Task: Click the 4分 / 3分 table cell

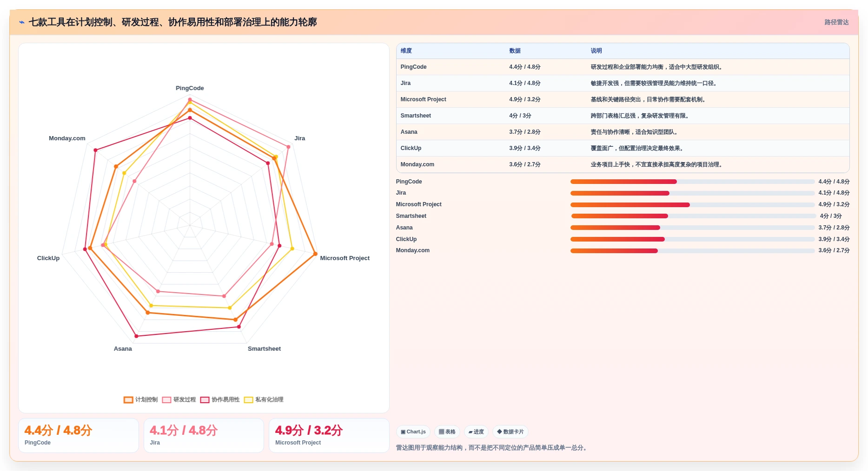Action: tap(520, 116)
